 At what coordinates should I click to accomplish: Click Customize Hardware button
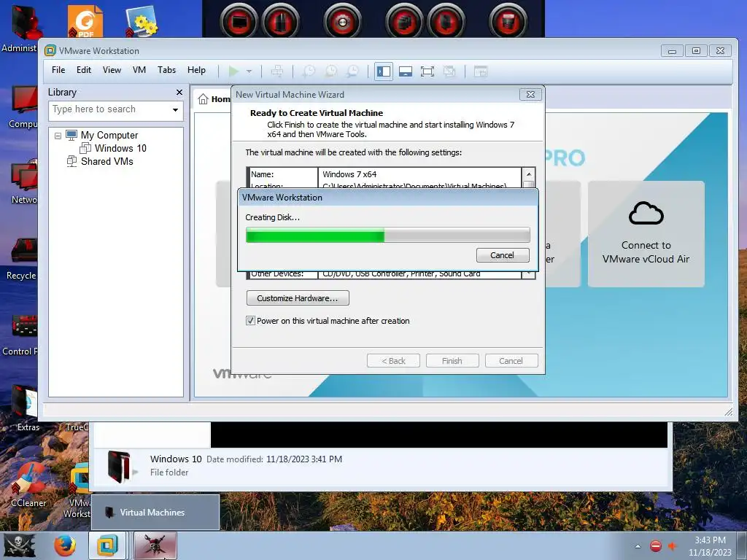click(298, 298)
